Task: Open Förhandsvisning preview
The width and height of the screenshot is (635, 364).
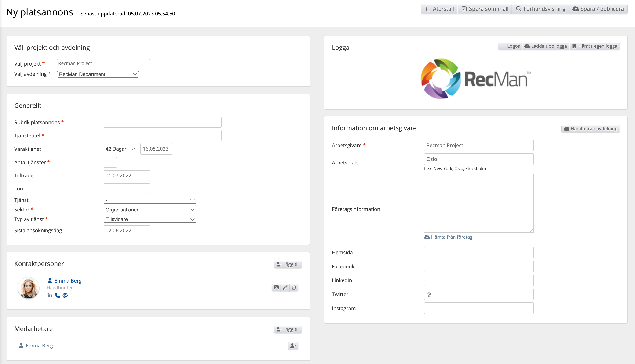Action: click(540, 9)
